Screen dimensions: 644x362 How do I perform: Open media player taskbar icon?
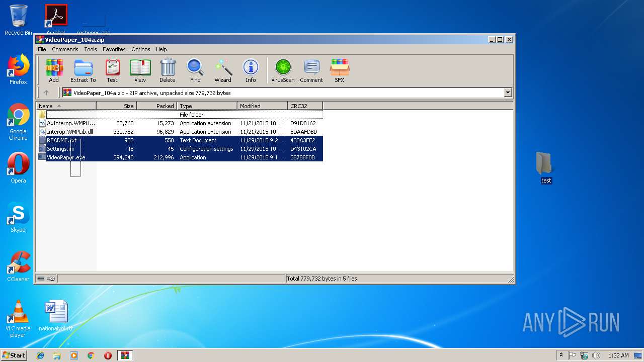[74, 355]
